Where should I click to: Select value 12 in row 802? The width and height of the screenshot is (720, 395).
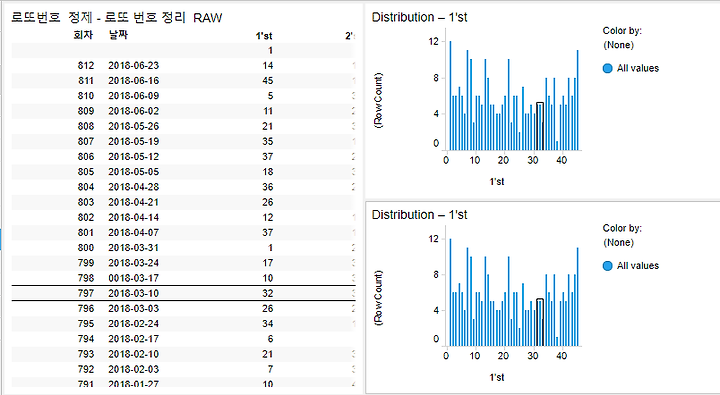click(x=268, y=217)
